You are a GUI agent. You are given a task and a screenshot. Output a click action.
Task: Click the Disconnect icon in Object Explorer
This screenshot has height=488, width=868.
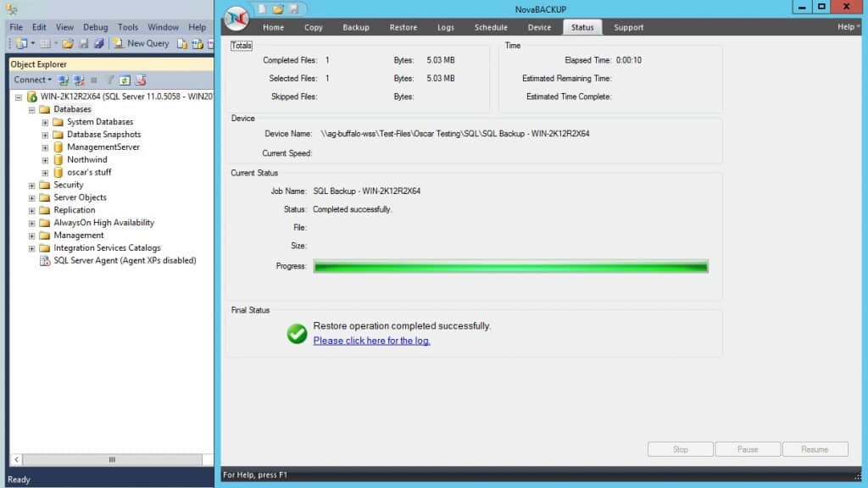click(79, 80)
